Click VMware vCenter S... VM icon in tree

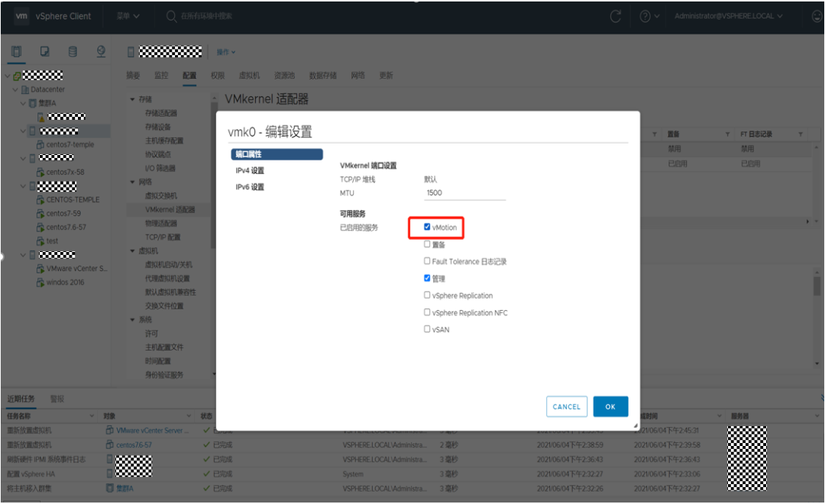point(40,269)
